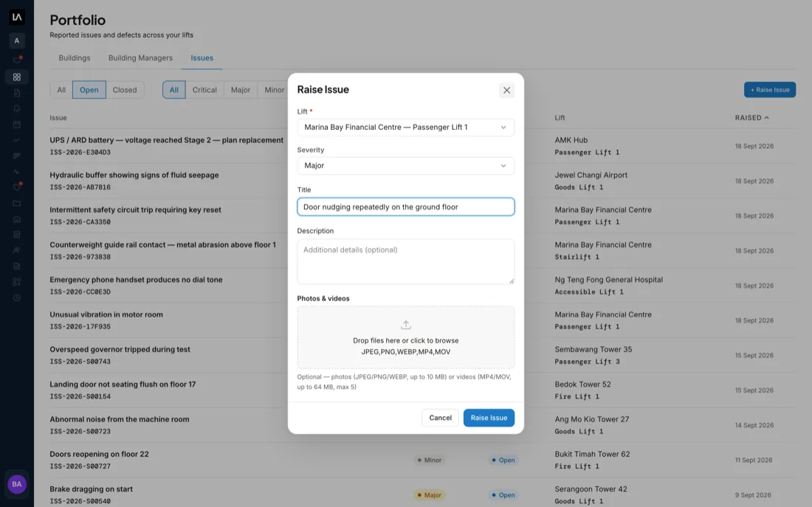This screenshot has width=812, height=507.
Task: Expand the Lift dropdown showing Marina Bay Financial Centre
Action: (x=405, y=127)
